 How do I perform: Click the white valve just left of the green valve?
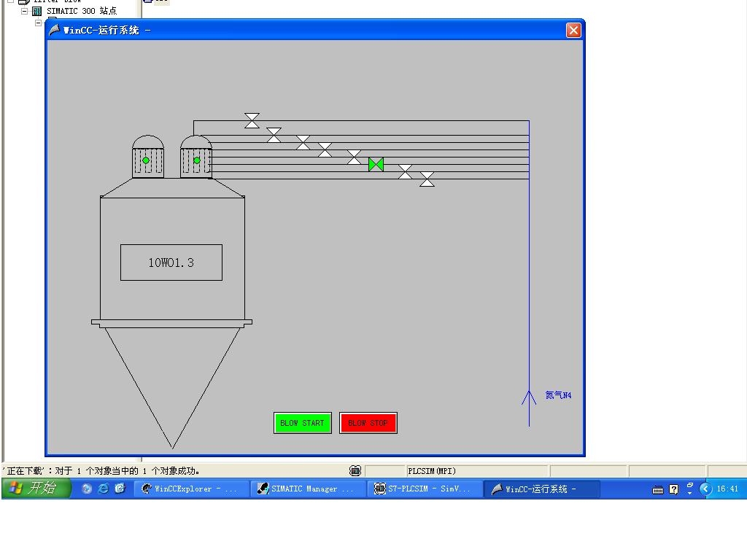pos(354,157)
